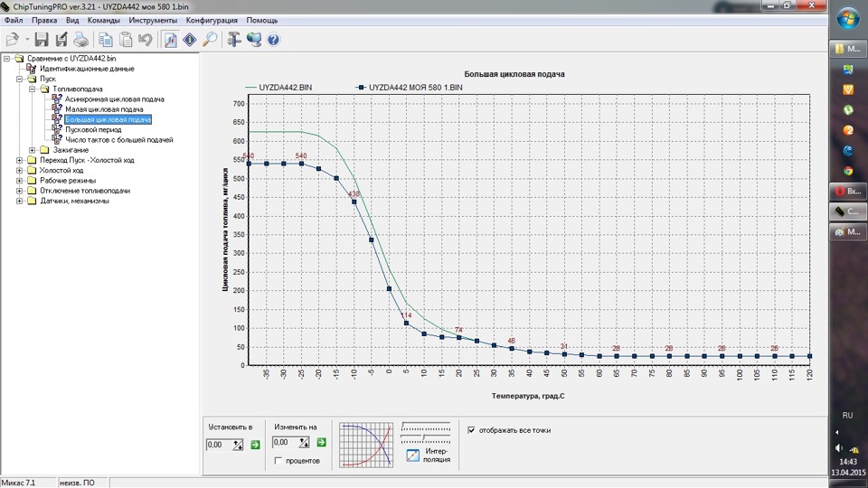Click the Interpolation icon below the chart
The image size is (868, 488).
(412, 455)
